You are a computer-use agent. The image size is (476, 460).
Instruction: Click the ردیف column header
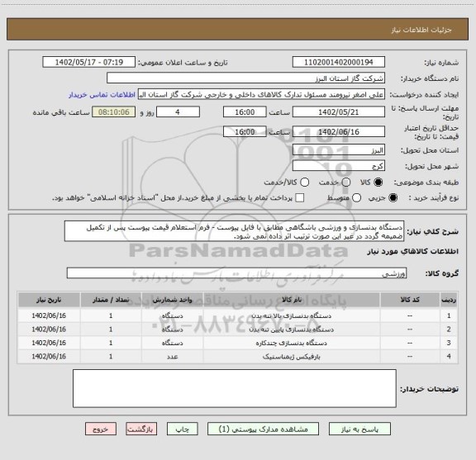449,300
